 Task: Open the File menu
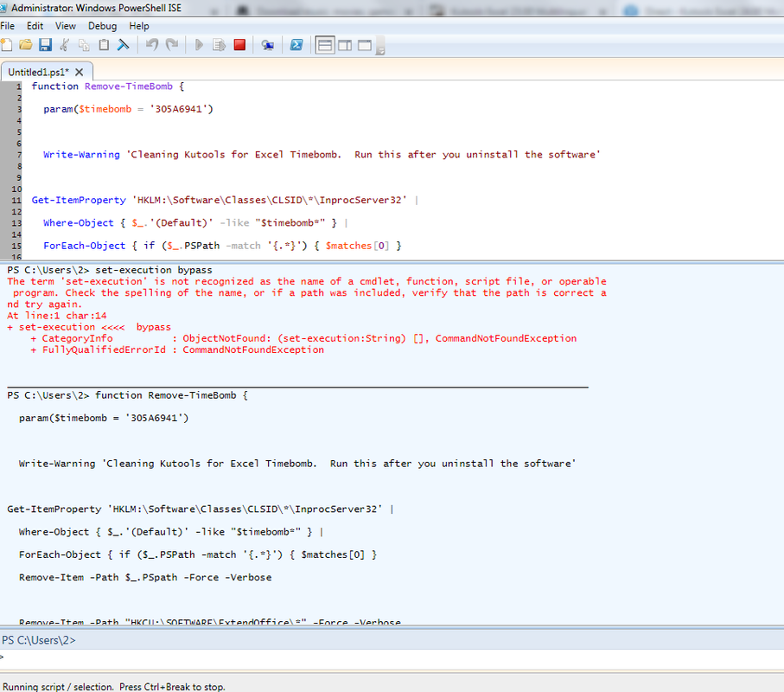click(x=8, y=26)
